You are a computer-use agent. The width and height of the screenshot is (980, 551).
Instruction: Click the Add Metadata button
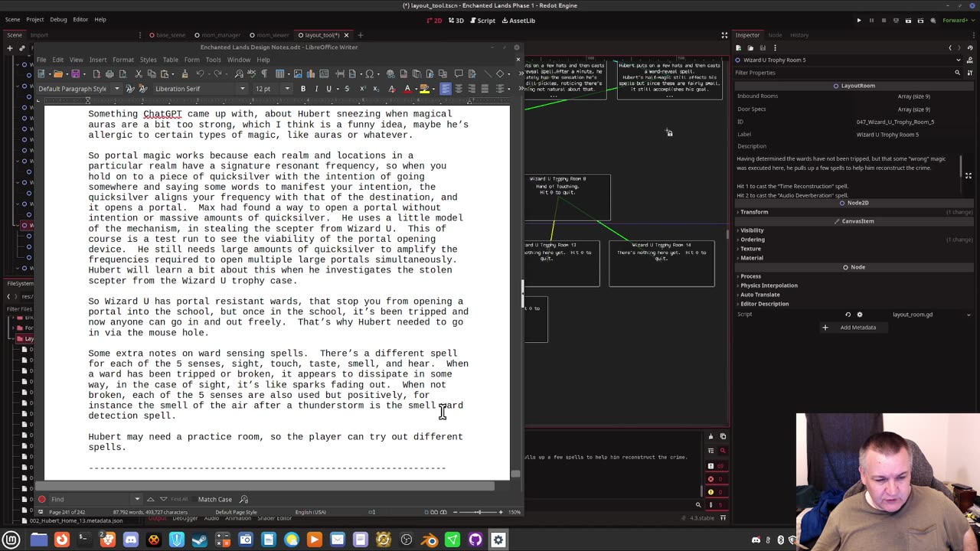(853, 328)
